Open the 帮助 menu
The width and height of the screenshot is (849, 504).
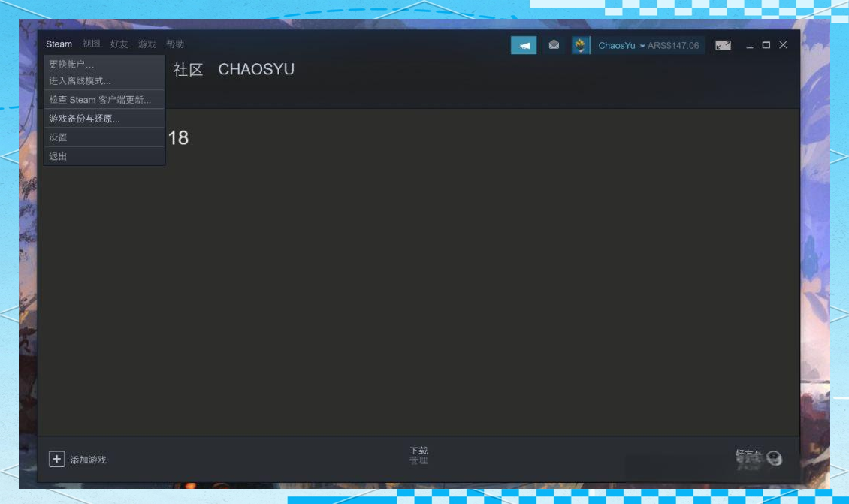[x=175, y=44]
